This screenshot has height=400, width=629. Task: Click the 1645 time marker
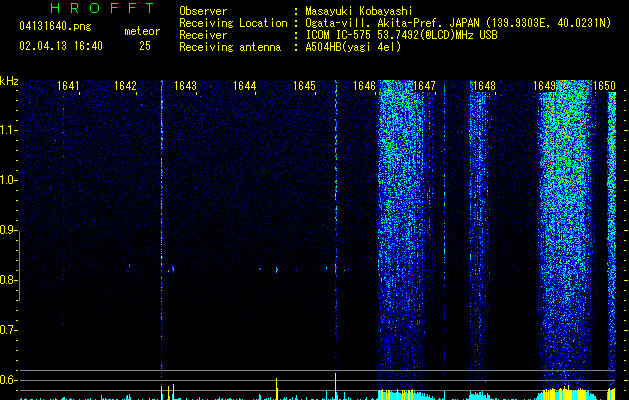pyautogui.click(x=304, y=86)
